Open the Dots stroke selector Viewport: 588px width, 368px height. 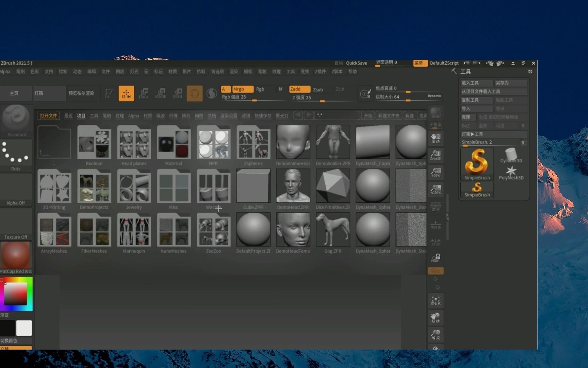coord(16,155)
